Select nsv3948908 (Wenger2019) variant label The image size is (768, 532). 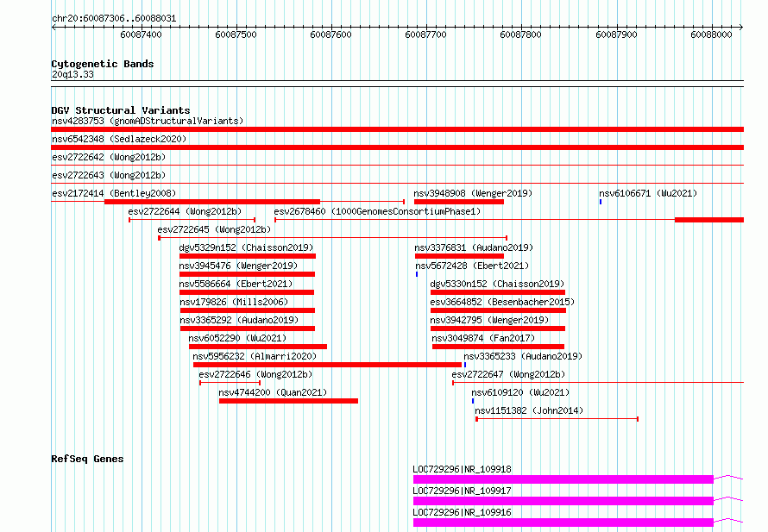point(473,193)
